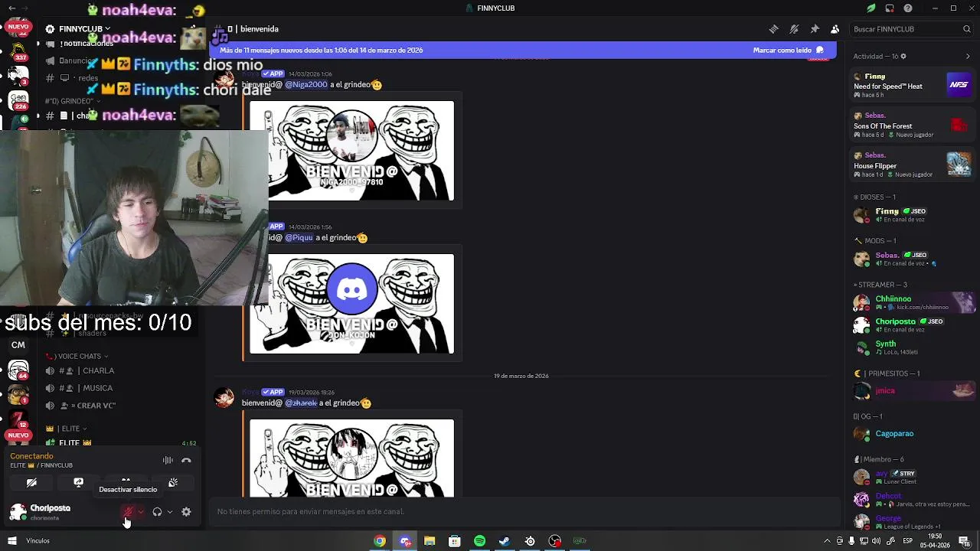Mark channel as read with Marcar como leído

[x=789, y=50]
